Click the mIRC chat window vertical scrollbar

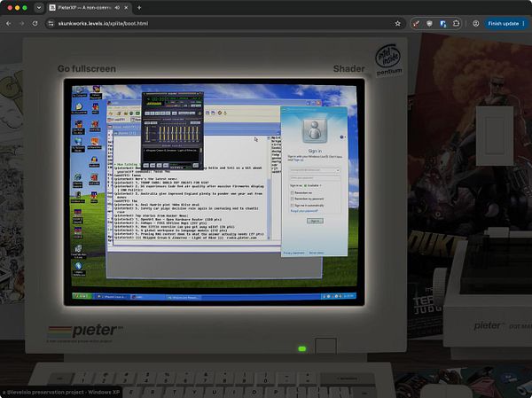[x=269, y=187]
